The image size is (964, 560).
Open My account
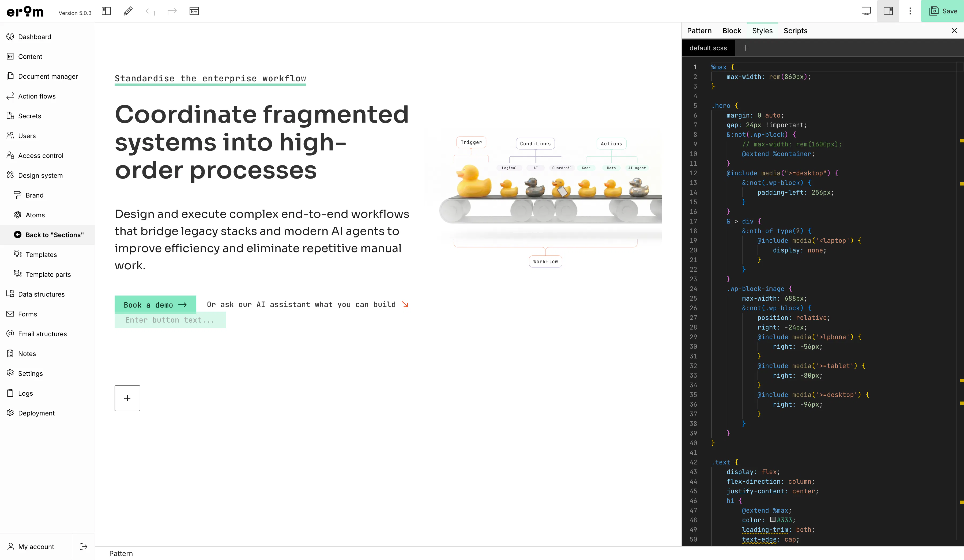coord(36,547)
